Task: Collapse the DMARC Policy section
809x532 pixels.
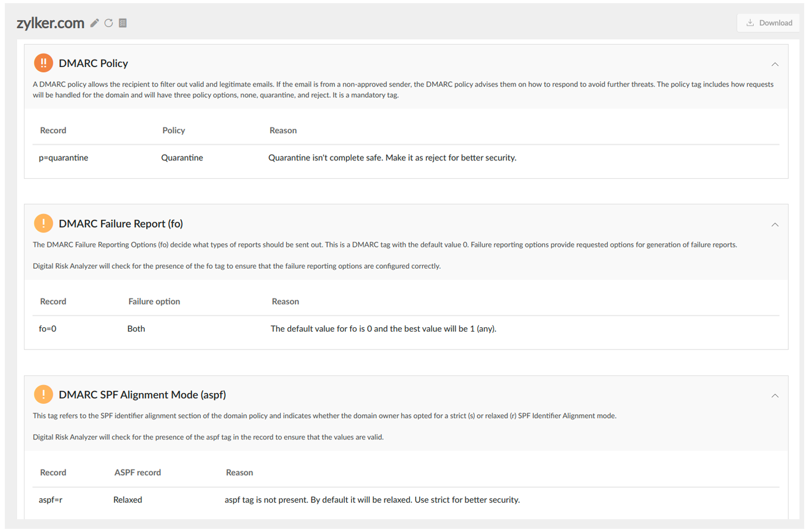Action: click(x=775, y=64)
